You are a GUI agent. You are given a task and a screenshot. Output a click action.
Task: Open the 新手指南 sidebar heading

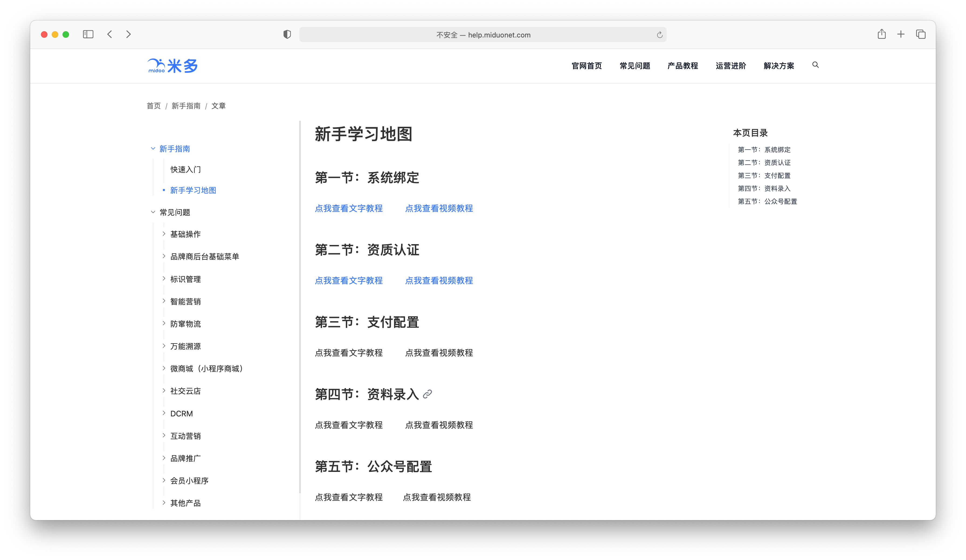(175, 149)
